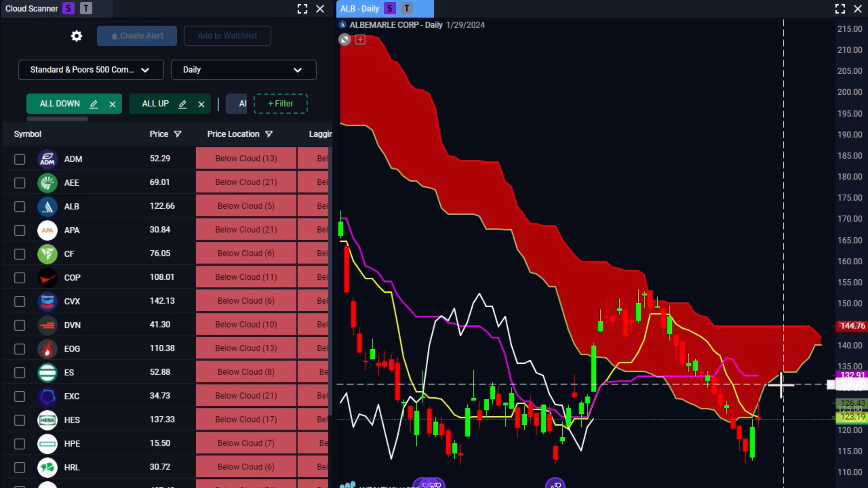This screenshot has height=488, width=868.
Task: Select the partially visible Al filter tab
Action: [236, 104]
